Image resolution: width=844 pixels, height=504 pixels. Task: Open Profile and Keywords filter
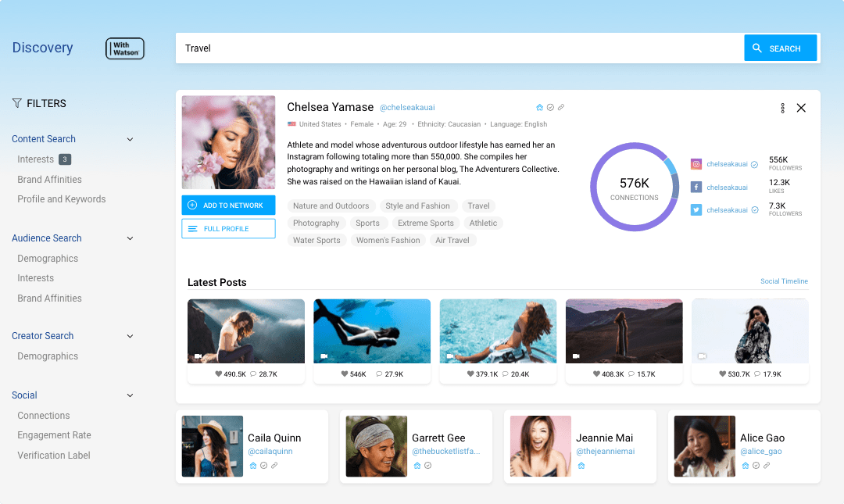[x=62, y=198]
